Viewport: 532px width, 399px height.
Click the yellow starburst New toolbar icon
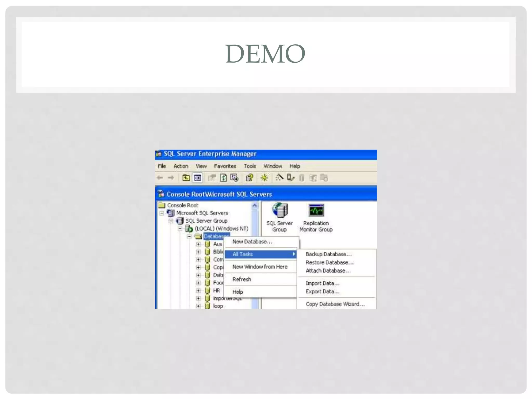click(264, 178)
